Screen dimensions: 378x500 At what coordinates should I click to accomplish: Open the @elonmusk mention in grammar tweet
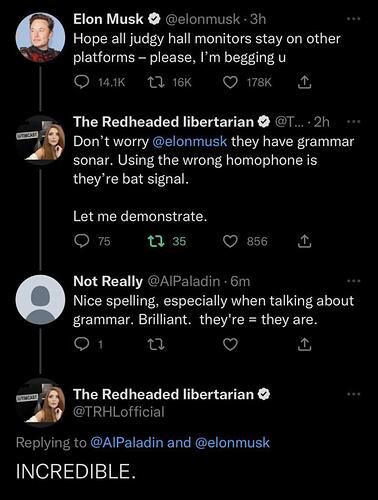(190, 142)
